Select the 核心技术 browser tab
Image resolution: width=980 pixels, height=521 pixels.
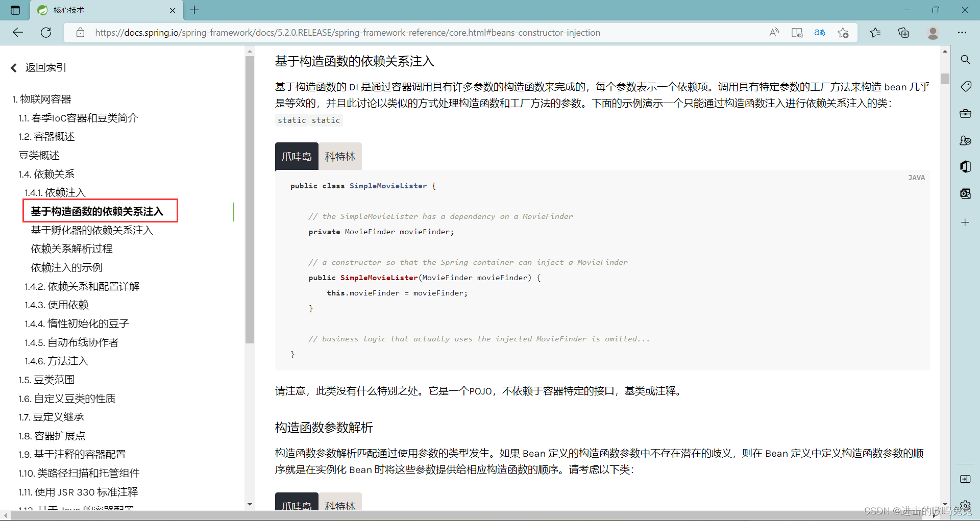coord(106,10)
